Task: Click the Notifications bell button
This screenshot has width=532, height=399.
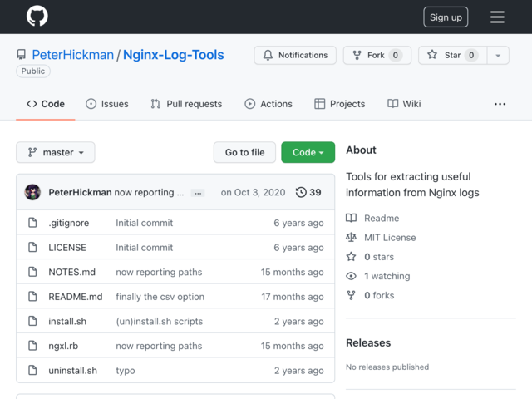Action: click(x=295, y=55)
